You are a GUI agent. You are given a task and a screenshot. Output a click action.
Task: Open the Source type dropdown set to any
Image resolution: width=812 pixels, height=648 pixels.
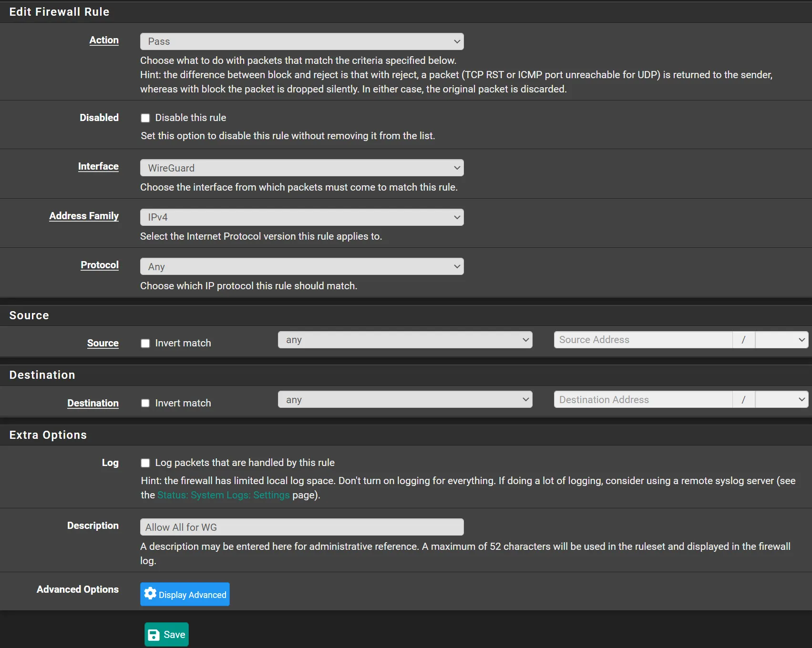click(x=405, y=340)
